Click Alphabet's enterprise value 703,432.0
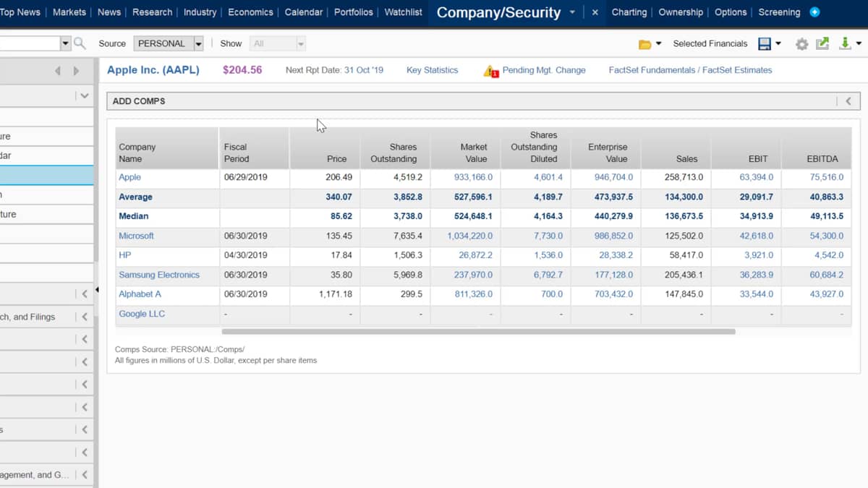 tap(613, 294)
